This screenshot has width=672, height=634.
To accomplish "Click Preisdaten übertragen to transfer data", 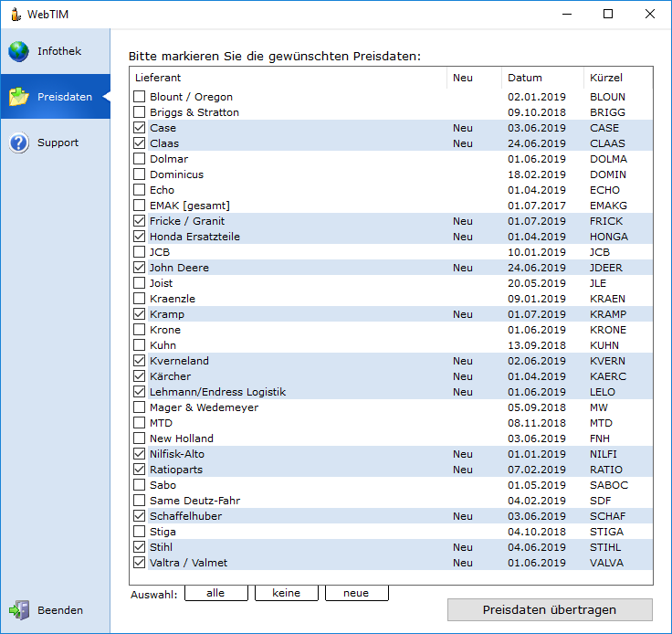I will point(550,609).
